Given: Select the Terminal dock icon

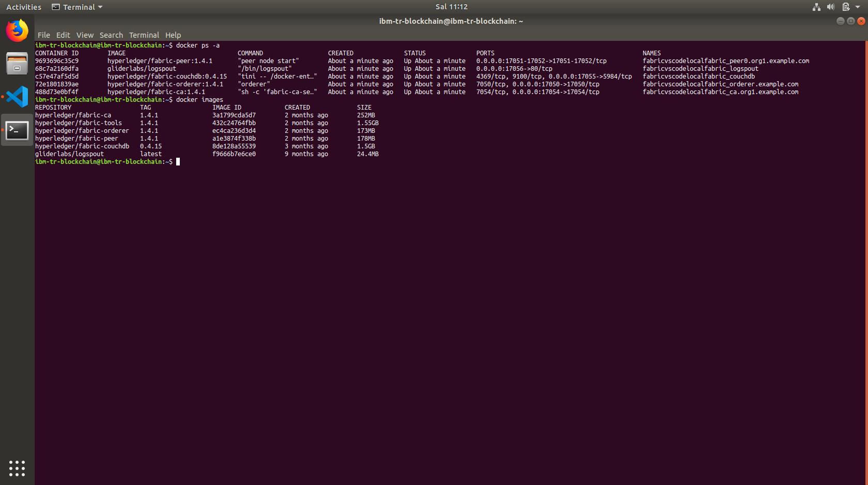Looking at the screenshot, I should (17, 130).
